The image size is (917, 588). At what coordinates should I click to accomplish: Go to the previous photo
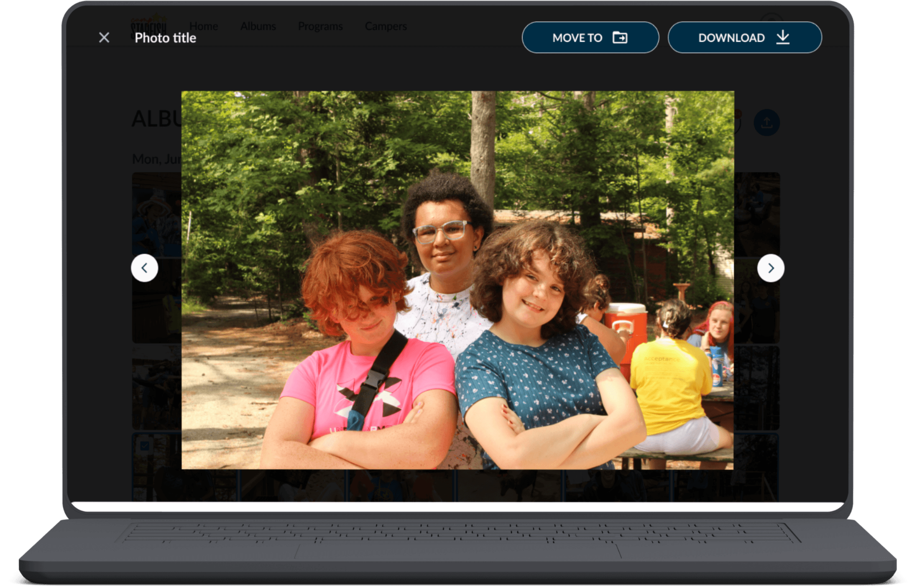coord(144,268)
